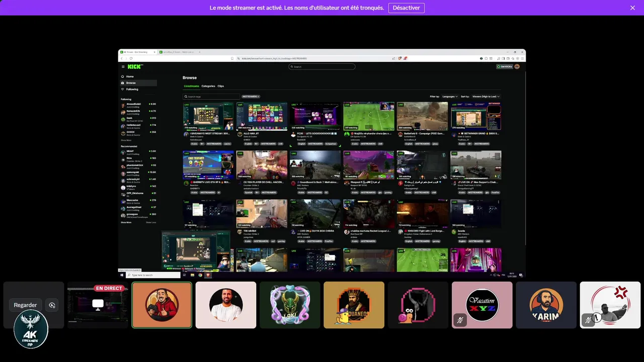Open the Kick hamburger menu icon
644x362 pixels.
(x=123, y=66)
